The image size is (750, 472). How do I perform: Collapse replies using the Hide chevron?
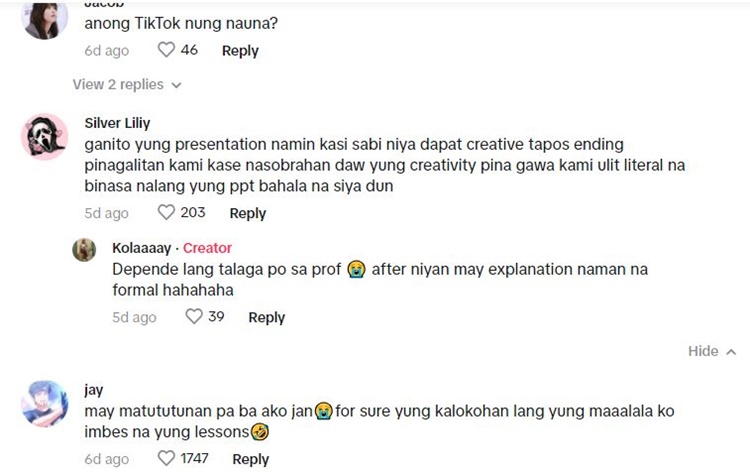(x=712, y=351)
